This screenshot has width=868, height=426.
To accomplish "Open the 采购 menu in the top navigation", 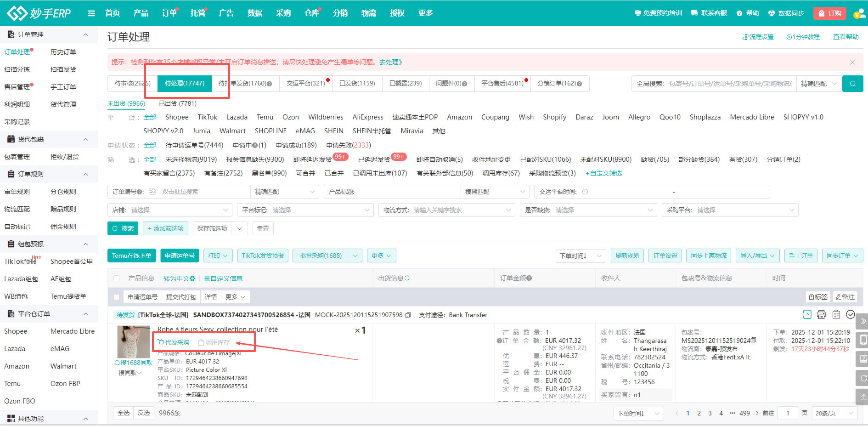I will (x=283, y=13).
